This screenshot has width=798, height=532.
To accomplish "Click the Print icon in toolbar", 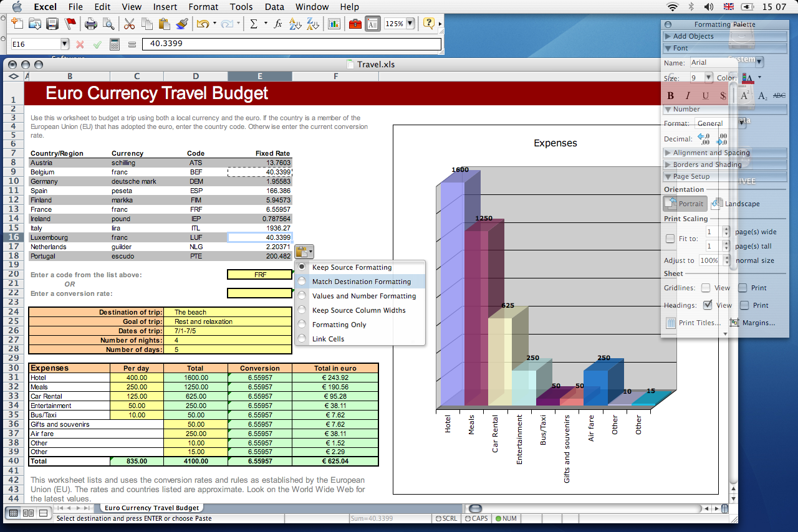I will tap(91, 24).
